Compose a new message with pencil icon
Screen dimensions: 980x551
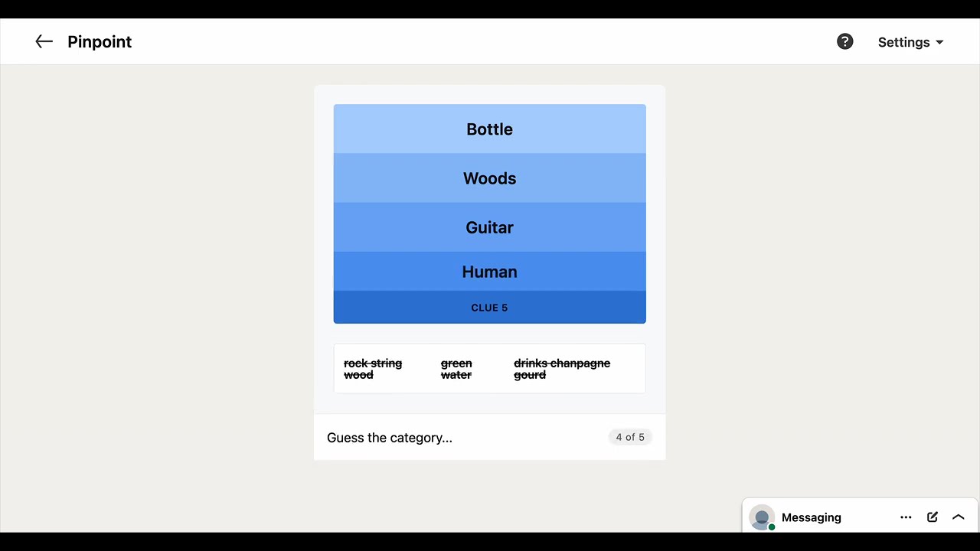coord(933,517)
